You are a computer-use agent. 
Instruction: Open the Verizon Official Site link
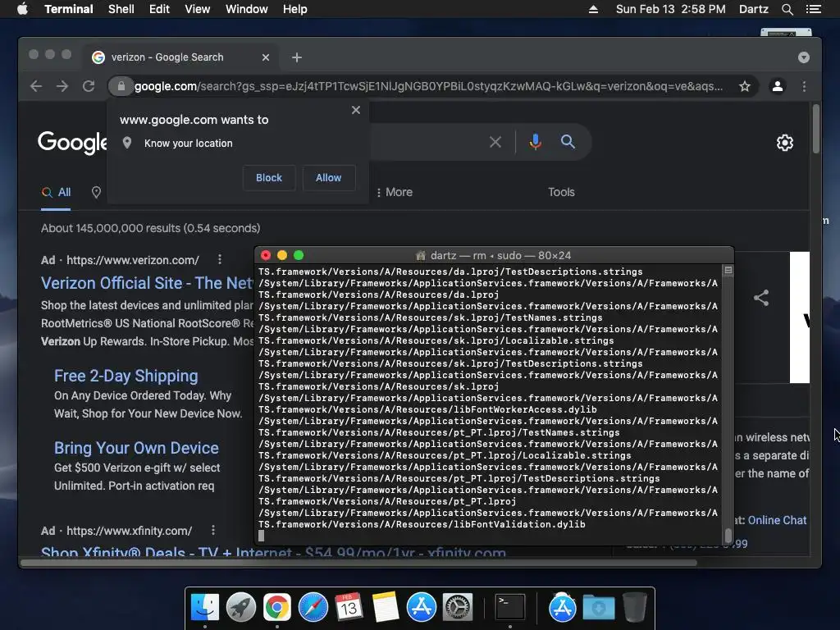147,283
